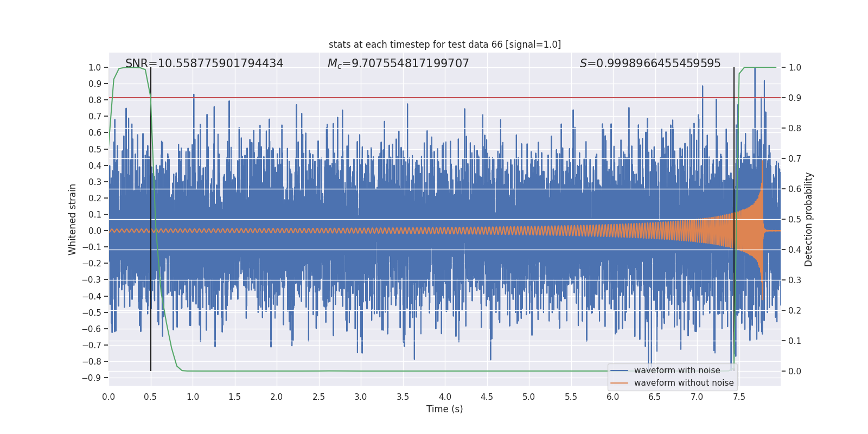Click the blue line swatch in legend
This screenshot has width=868, height=434.
[x=619, y=371]
